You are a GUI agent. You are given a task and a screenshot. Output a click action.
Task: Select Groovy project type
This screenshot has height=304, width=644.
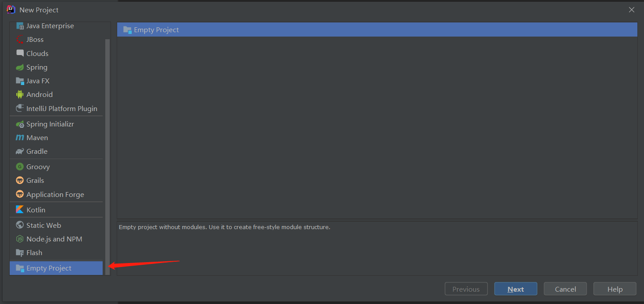56,167
